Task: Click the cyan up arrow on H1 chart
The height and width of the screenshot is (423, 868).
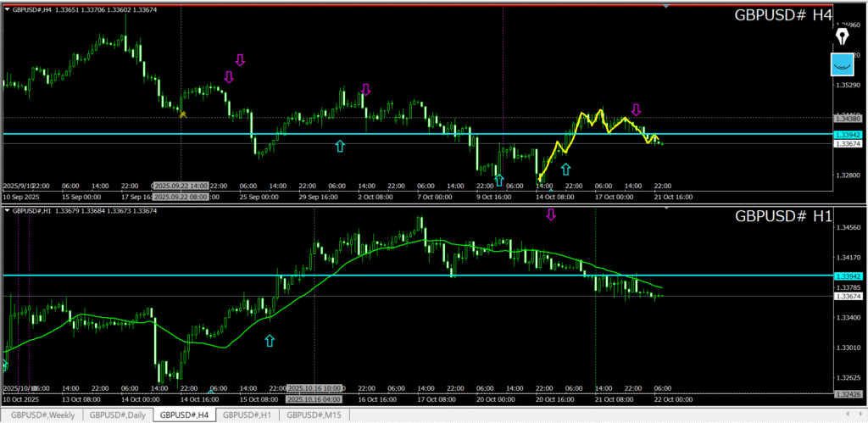Action: pyautogui.click(x=270, y=340)
